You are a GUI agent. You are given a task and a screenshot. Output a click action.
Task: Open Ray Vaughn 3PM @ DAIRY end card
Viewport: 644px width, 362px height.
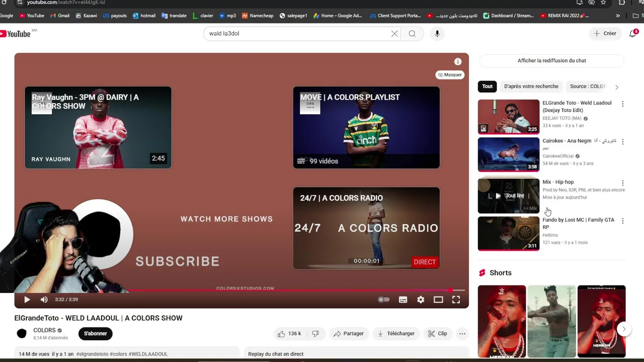(x=98, y=128)
